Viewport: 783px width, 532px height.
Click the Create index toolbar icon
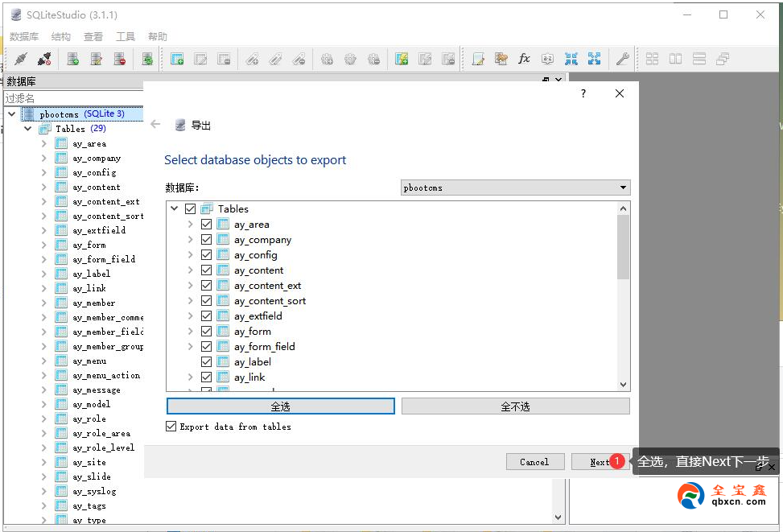coord(252,59)
